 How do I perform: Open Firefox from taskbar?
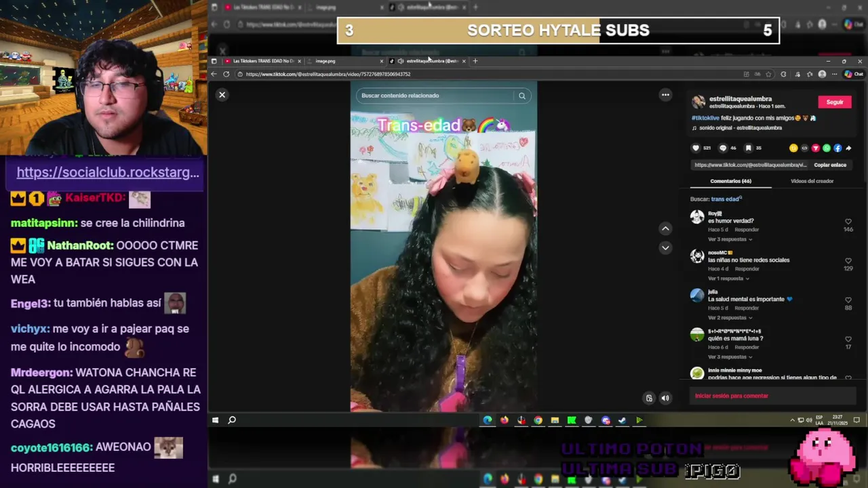click(x=505, y=420)
